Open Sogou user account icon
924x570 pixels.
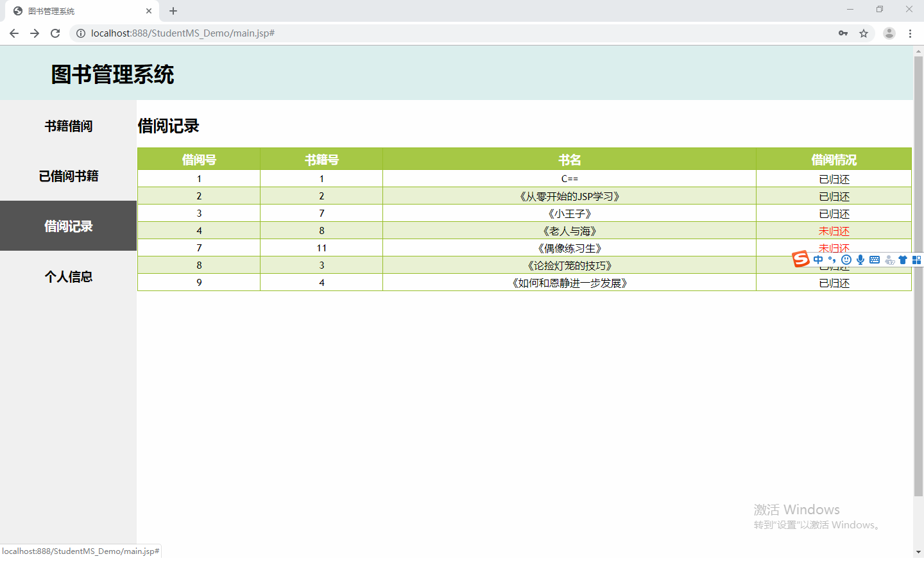click(x=889, y=260)
